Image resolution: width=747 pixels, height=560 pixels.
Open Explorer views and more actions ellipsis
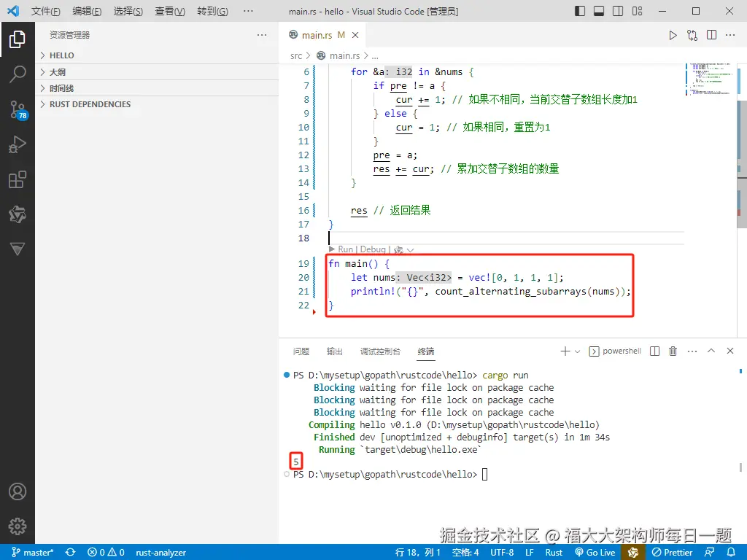pyautogui.click(x=262, y=35)
